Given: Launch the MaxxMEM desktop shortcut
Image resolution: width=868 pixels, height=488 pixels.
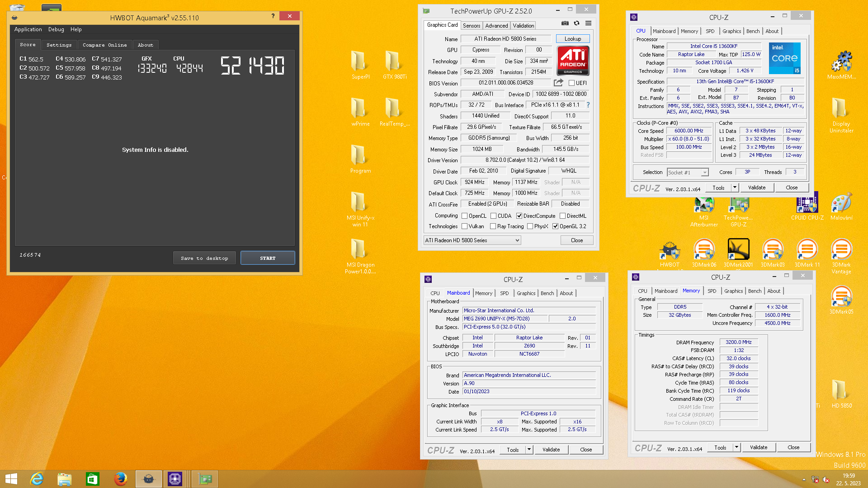Looking at the screenshot, I should tap(841, 65).
